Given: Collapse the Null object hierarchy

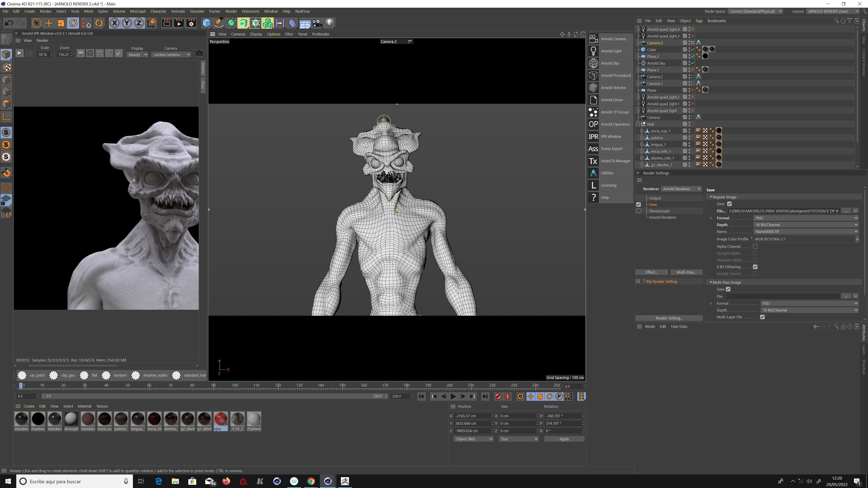Looking at the screenshot, I should coord(638,124).
